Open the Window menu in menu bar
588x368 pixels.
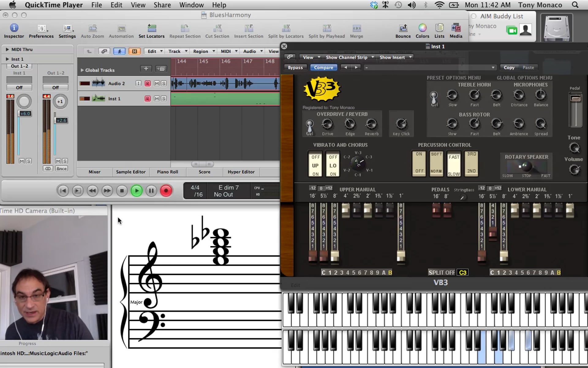point(191,5)
